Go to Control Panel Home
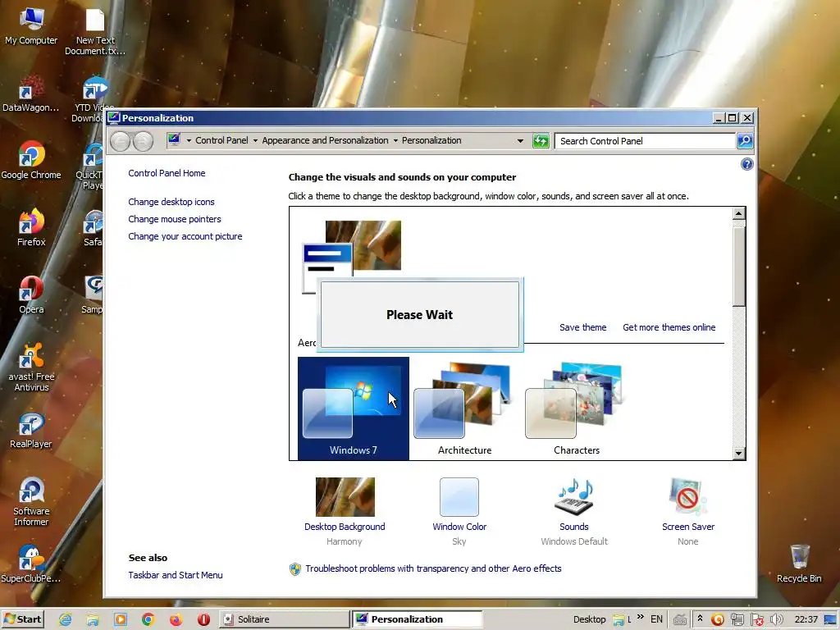840x630 pixels. (167, 173)
